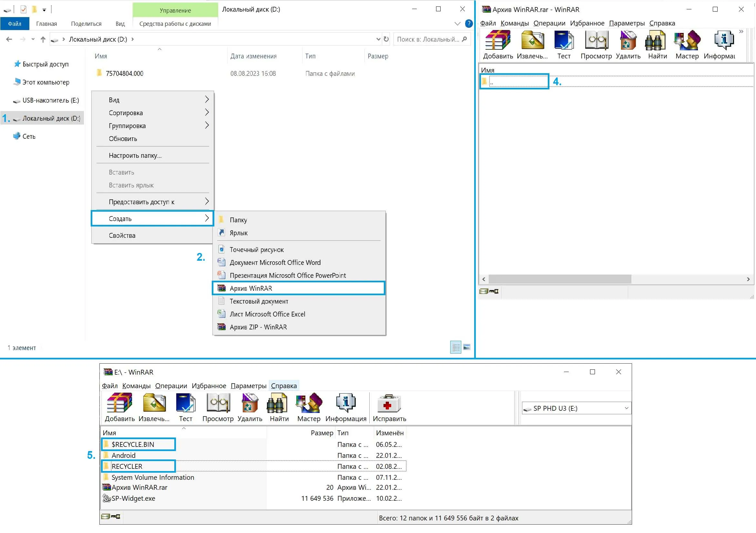756x533 pixels.
Task: Click Добавить icon in the E:\ WinRAR window
Action: (119, 403)
